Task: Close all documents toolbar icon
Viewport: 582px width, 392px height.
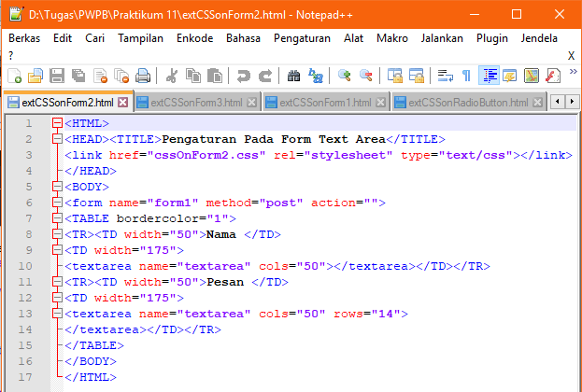Action: [121, 76]
